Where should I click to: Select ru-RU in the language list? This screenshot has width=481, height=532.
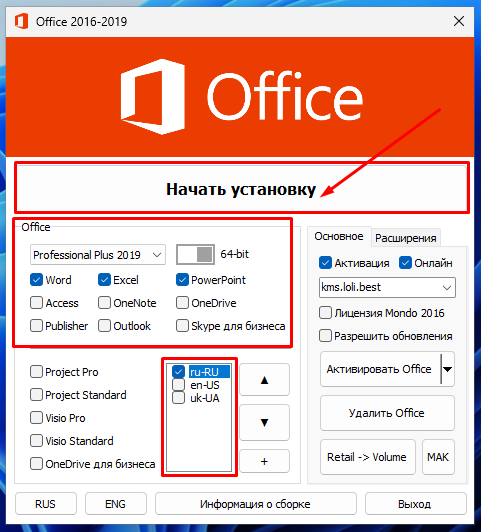pos(204,372)
